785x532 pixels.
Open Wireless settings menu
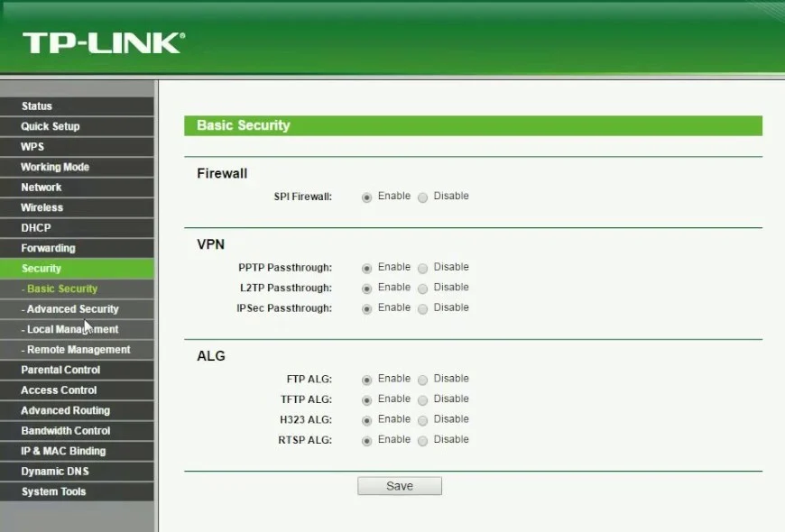[77, 207]
